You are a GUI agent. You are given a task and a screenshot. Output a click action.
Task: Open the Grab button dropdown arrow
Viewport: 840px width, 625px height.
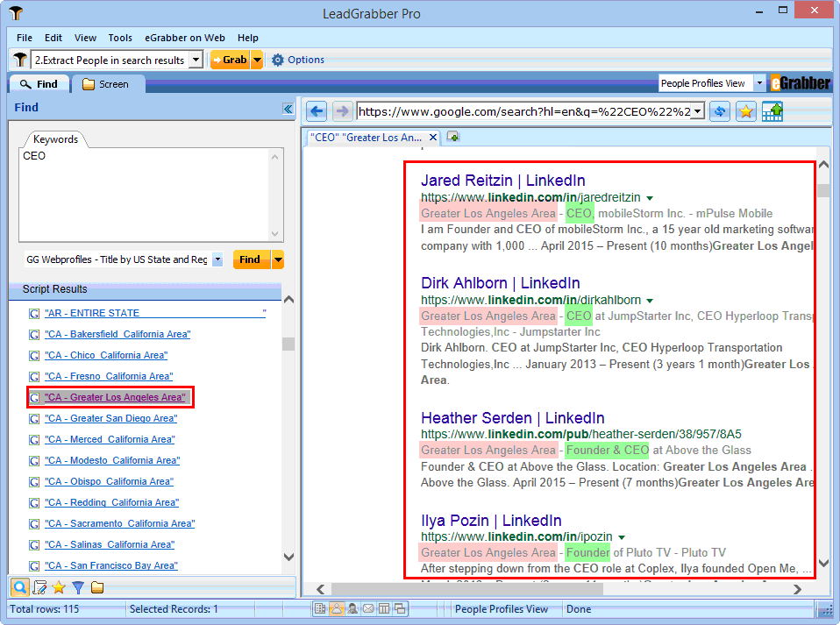click(257, 60)
